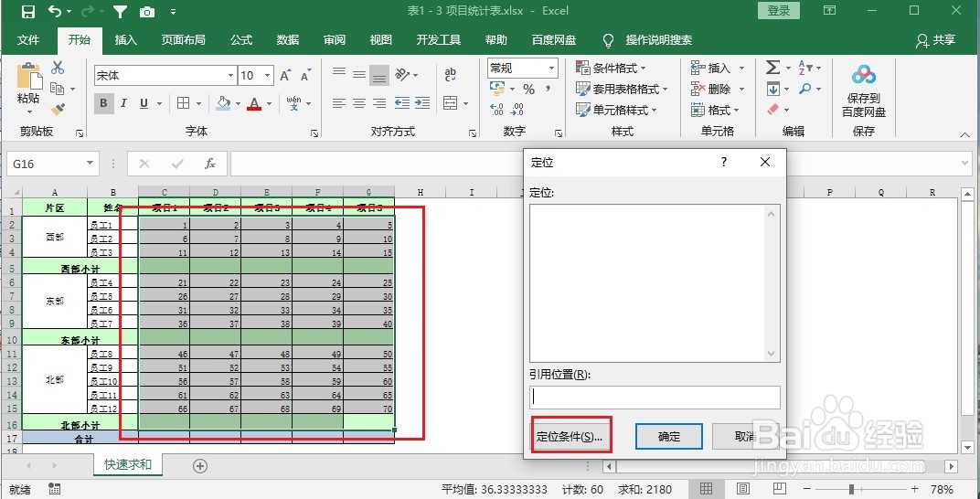
Task: Undo the last action
Action: [x=56, y=11]
